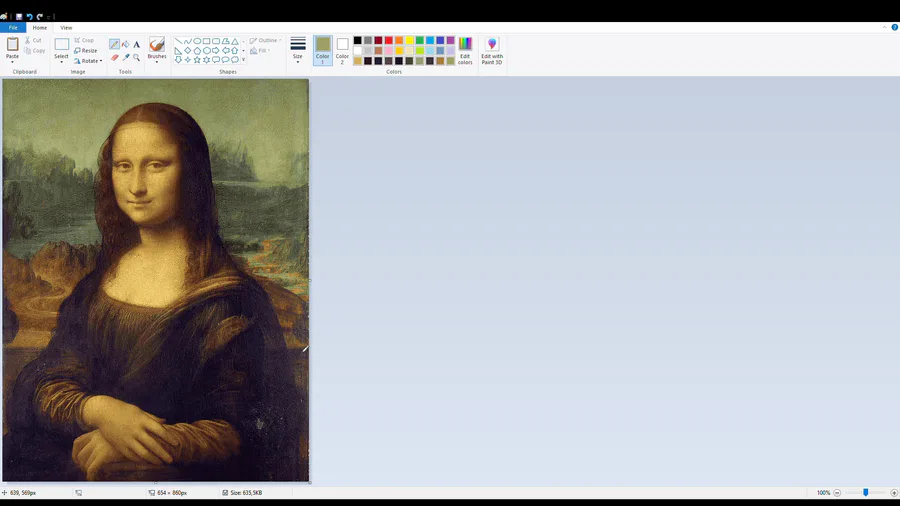The height and width of the screenshot is (506, 900).
Task: Click the Undo arrow in quick access toolbar
Action: point(29,17)
